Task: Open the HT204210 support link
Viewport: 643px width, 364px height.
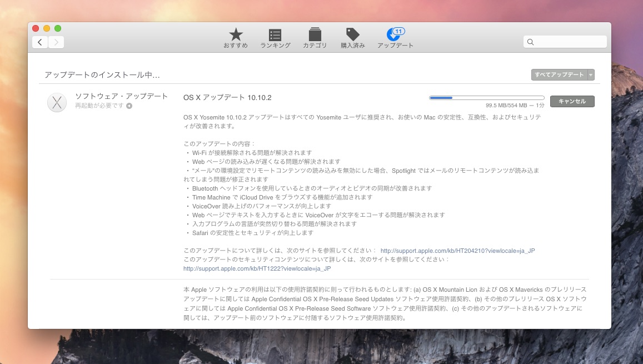Action: 457,251
